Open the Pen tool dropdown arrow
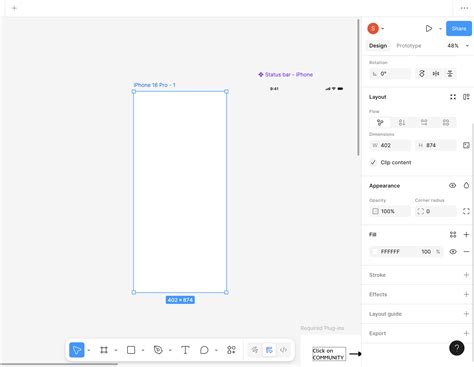Screen dimensions: 474x367 click(x=170, y=350)
